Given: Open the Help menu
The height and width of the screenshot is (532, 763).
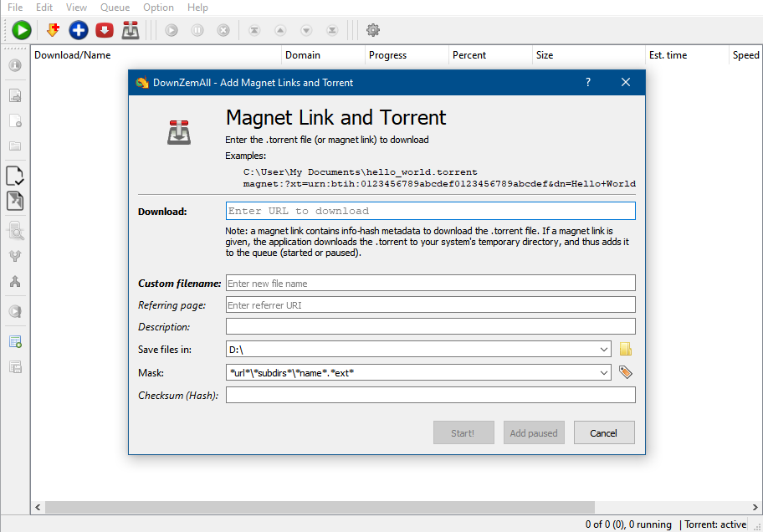Looking at the screenshot, I should pyautogui.click(x=197, y=8).
